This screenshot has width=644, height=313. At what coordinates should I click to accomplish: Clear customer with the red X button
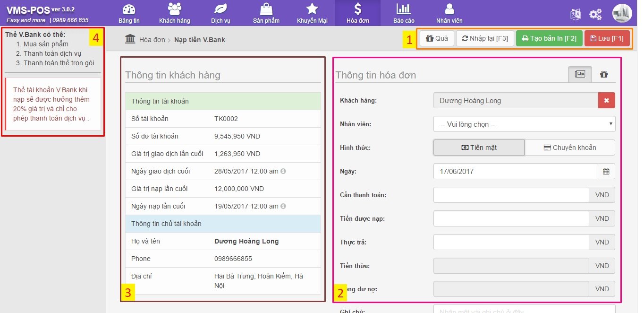[x=607, y=101]
